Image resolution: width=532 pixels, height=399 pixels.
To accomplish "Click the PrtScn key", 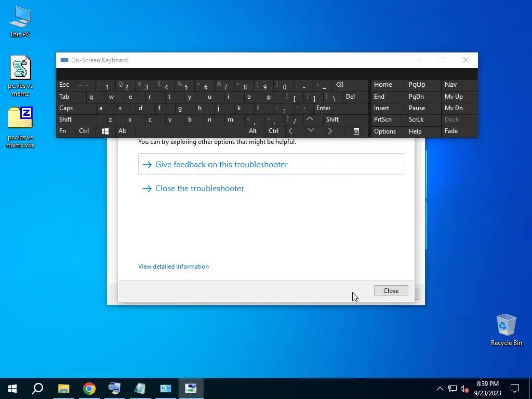I will click(x=388, y=119).
